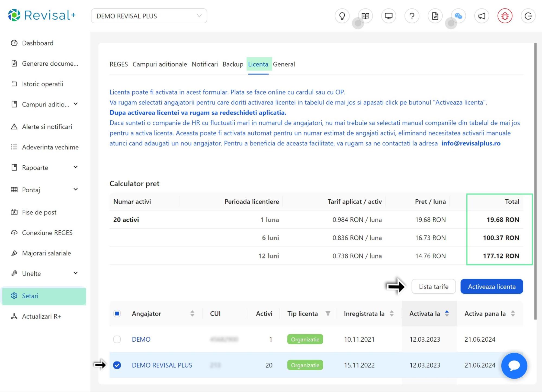Open the Notificari tab
The width and height of the screenshot is (542, 392).
(x=205, y=64)
